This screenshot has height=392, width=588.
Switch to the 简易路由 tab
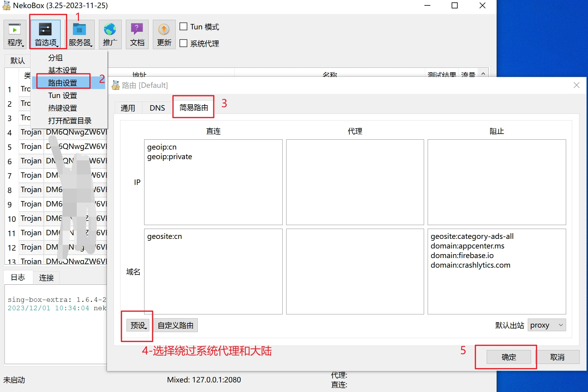pos(194,107)
